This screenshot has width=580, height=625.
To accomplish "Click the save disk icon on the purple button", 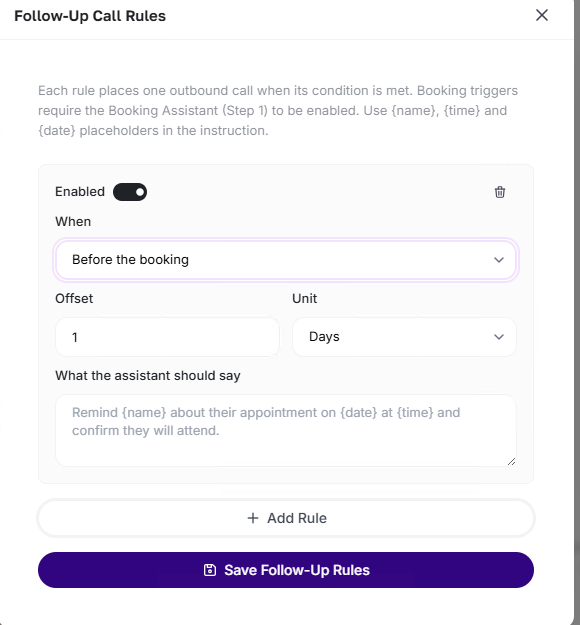I will [x=210, y=570].
